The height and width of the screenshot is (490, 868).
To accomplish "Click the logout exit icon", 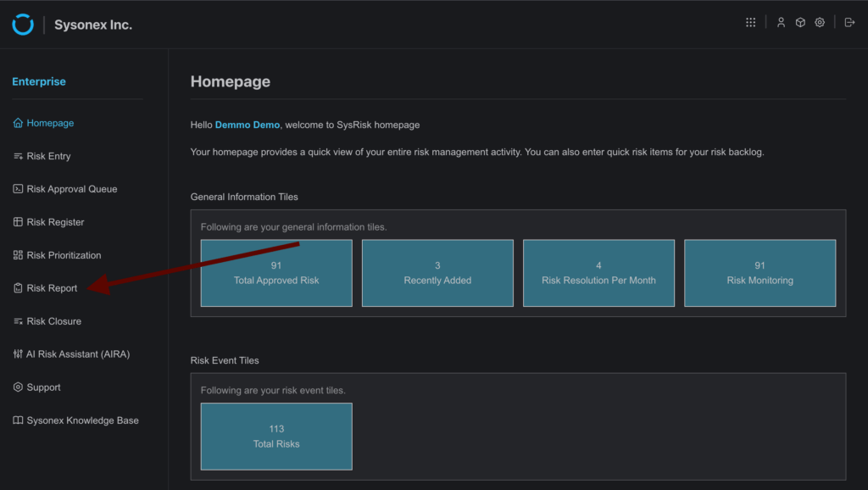I will point(849,23).
